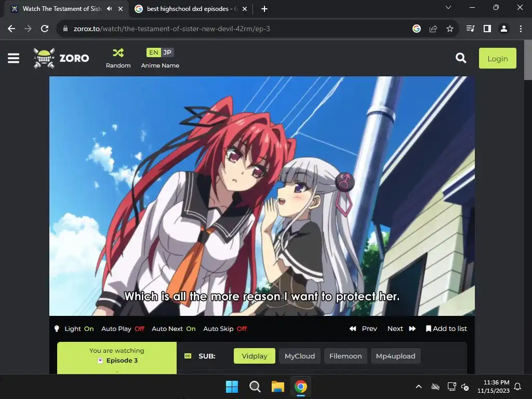532x399 pixels.
Task: Go to Prev episode
Action: point(363,328)
